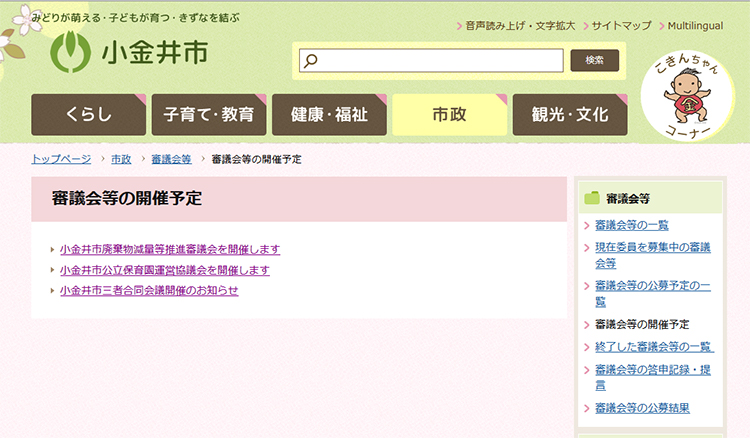Open the サイトマップ link

pos(621,26)
